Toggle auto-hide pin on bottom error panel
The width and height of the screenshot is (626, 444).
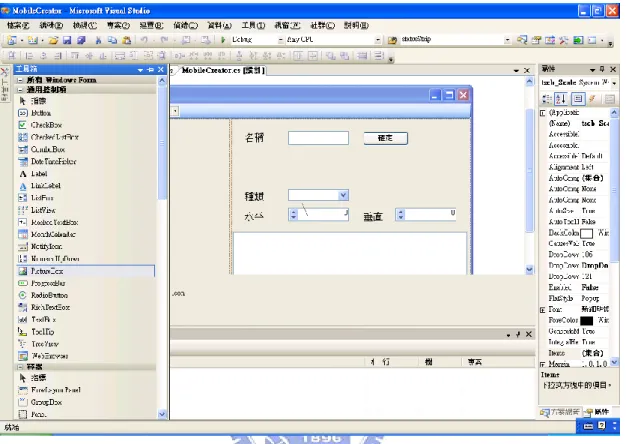point(518,334)
